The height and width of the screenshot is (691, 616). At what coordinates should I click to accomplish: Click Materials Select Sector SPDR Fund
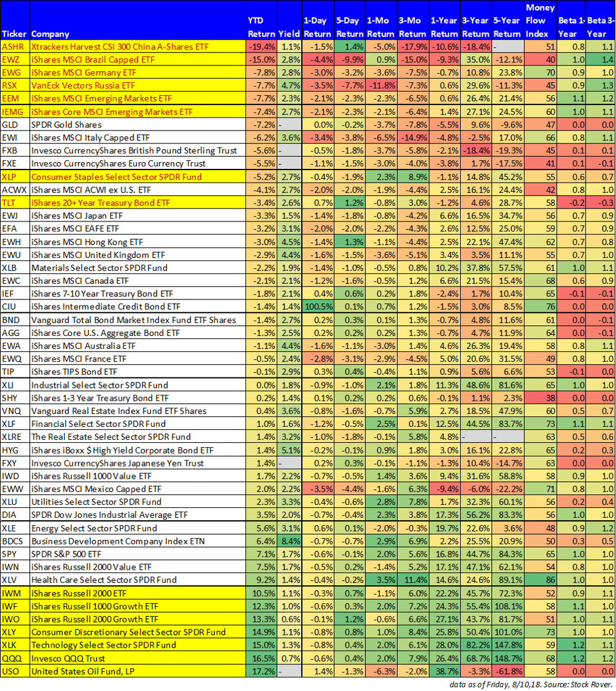point(99,268)
